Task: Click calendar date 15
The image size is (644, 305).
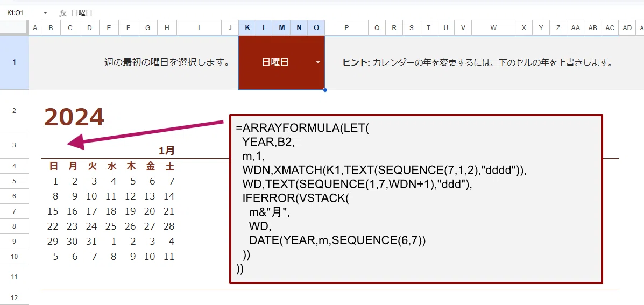Action: (53, 211)
